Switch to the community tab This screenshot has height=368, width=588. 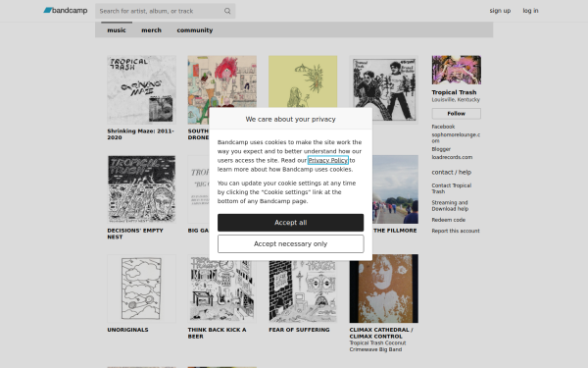195,30
